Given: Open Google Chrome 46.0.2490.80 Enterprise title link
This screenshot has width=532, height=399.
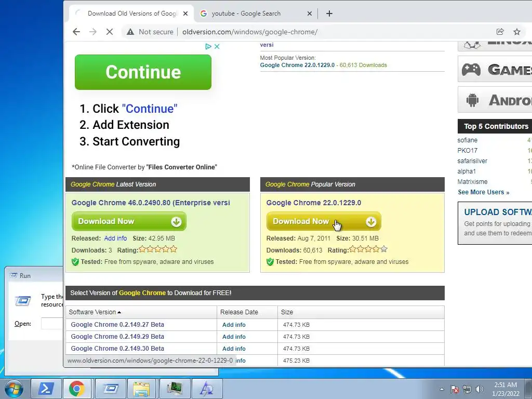Looking at the screenshot, I should (151, 203).
